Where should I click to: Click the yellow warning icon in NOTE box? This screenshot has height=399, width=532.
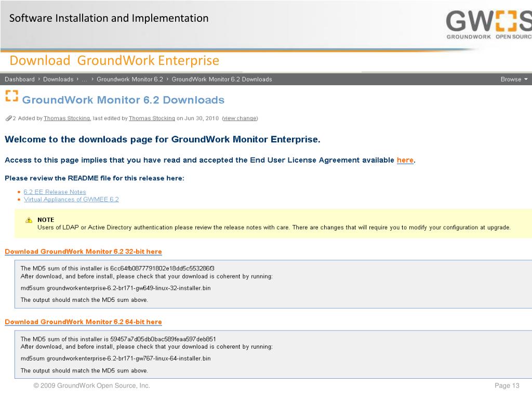[x=29, y=220]
